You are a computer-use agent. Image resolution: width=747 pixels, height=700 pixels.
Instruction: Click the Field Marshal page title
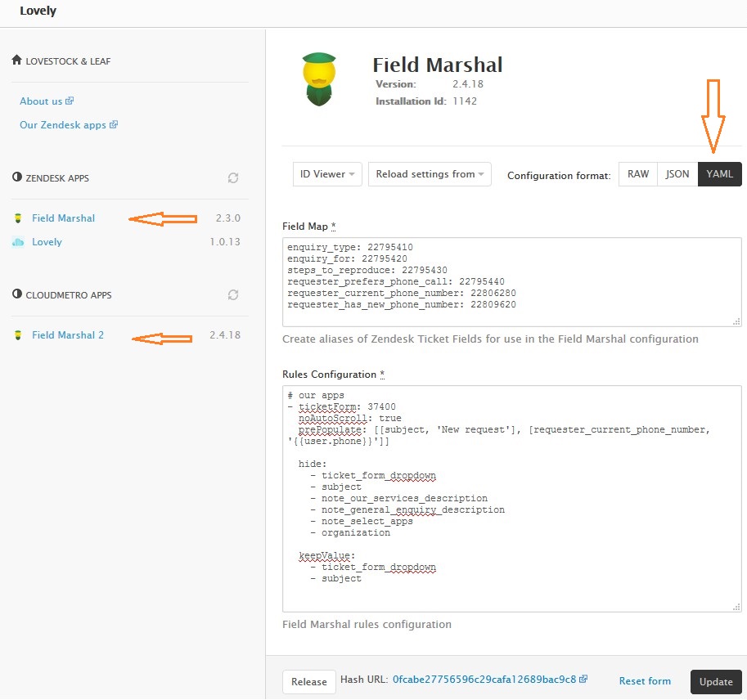tap(438, 65)
